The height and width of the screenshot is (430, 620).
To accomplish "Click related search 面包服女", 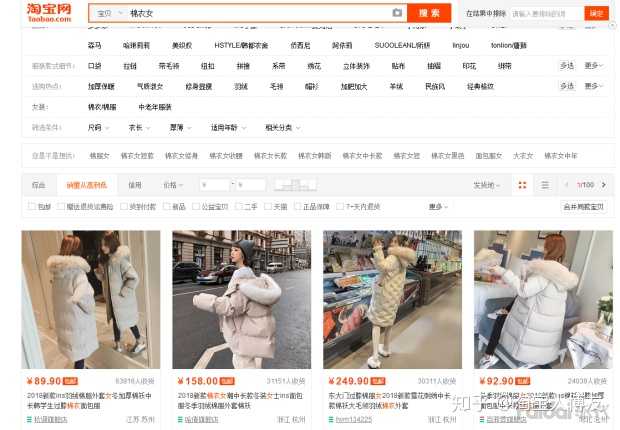I will pos(488,156).
